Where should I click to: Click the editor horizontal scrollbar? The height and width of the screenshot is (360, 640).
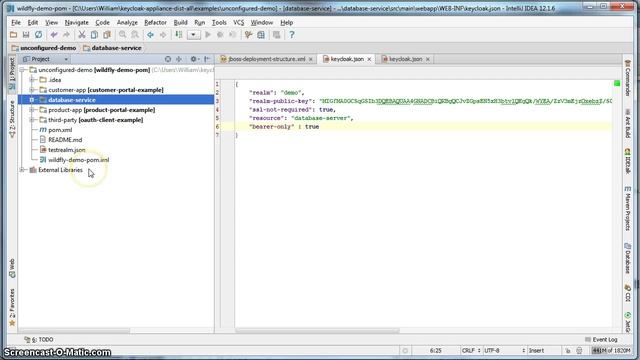point(317,331)
